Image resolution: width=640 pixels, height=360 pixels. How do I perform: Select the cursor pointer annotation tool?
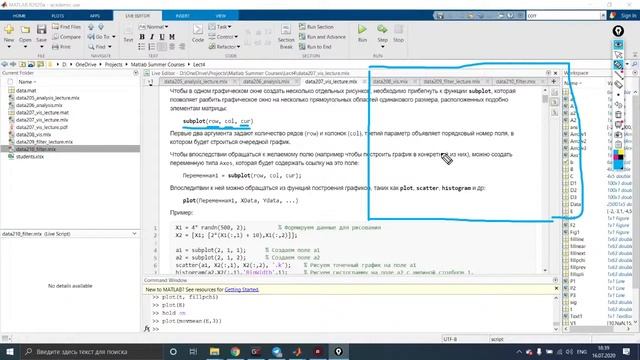618,55
